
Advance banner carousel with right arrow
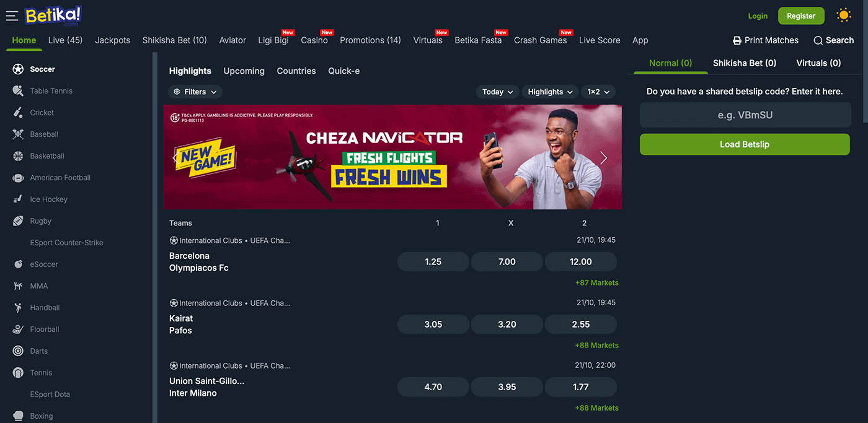point(604,158)
